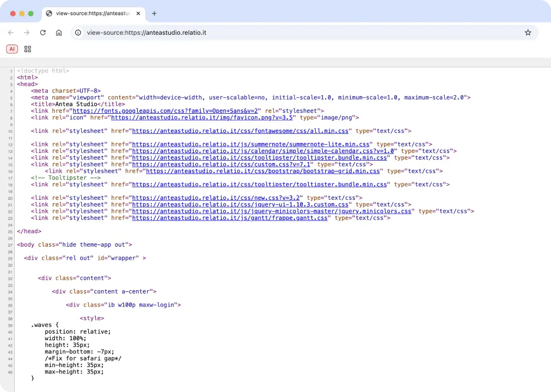Go back with the back arrow
Viewport: 551px width, 392px height.
tap(11, 33)
